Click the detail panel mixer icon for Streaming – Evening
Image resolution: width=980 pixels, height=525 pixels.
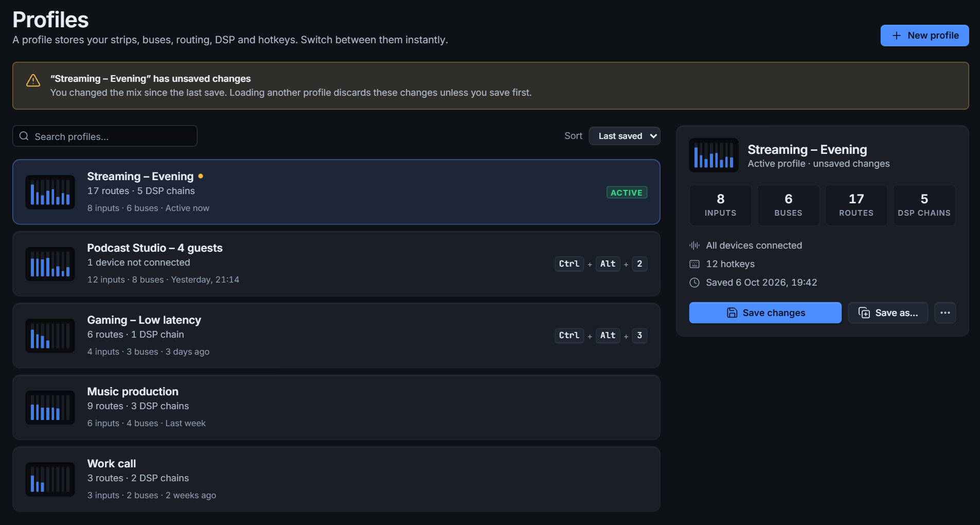tap(714, 155)
